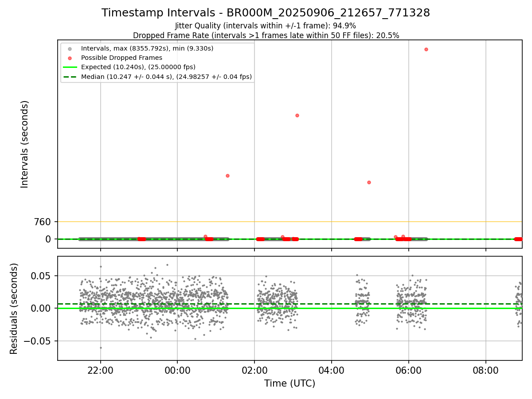The width and height of the screenshot is (532, 399).
Task: Click the red outlier point just after 03:00
Action: point(297,115)
